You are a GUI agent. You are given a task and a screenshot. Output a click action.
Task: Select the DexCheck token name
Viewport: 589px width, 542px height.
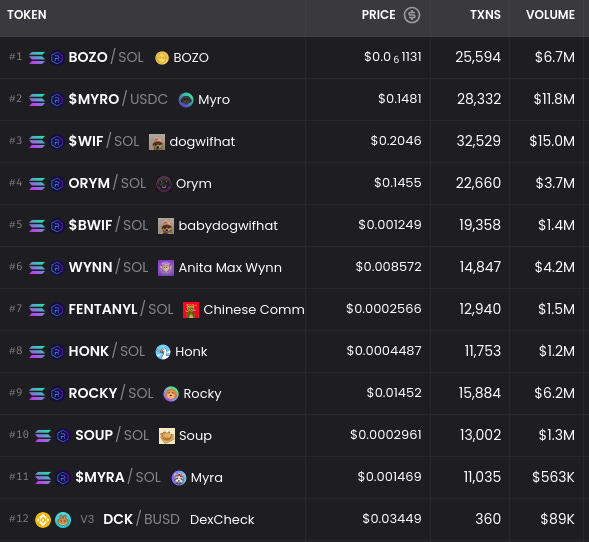click(222, 520)
